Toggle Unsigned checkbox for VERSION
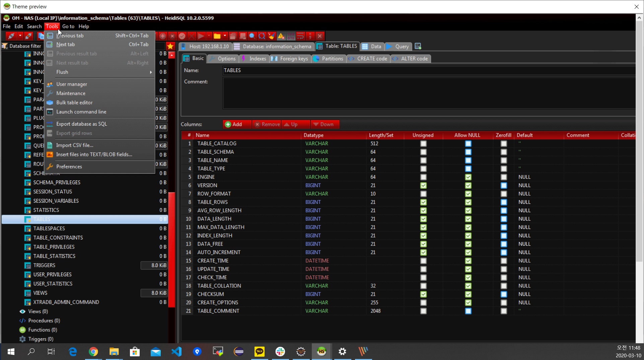644x360 pixels. pos(423,186)
